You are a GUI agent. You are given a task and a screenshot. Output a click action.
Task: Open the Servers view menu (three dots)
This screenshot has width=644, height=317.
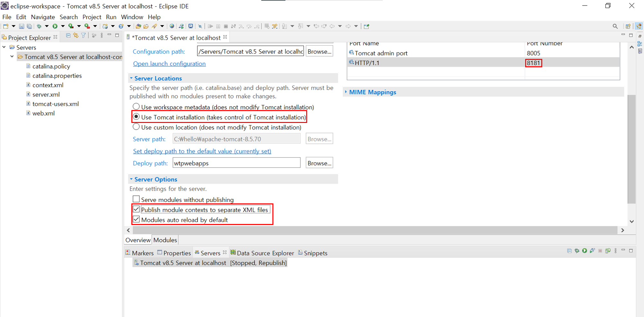coord(616,251)
